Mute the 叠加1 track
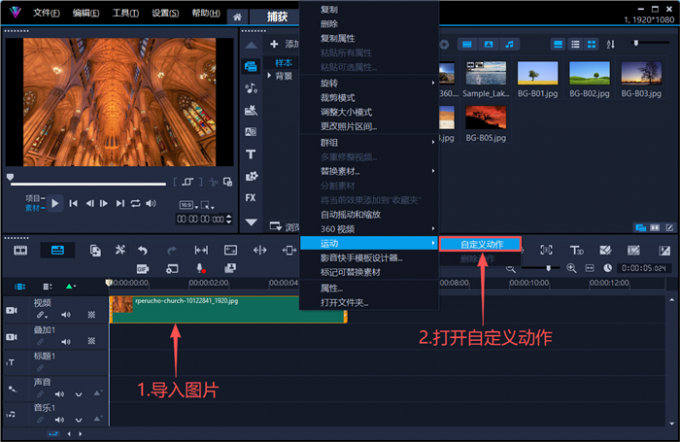Image resolution: width=680 pixels, height=442 pixels. (65, 341)
